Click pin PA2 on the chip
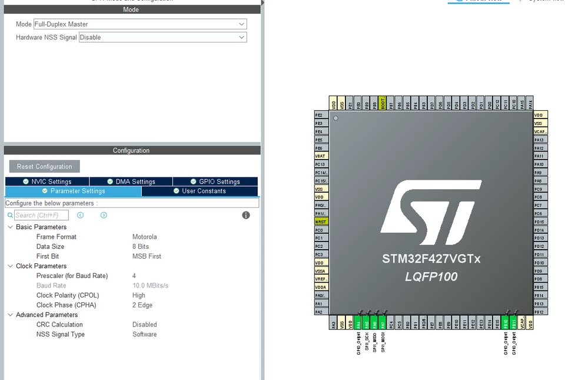The width and height of the screenshot is (588, 380). tap(321, 312)
